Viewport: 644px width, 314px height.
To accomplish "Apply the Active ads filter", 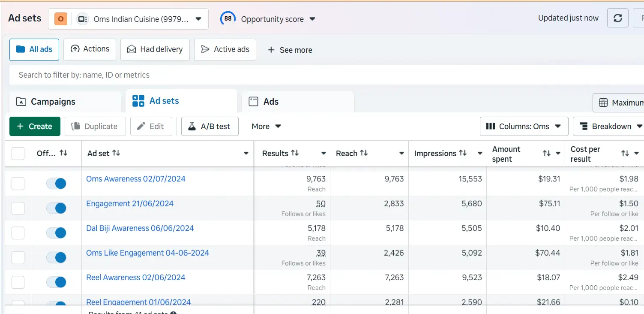I will [x=225, y=49].
